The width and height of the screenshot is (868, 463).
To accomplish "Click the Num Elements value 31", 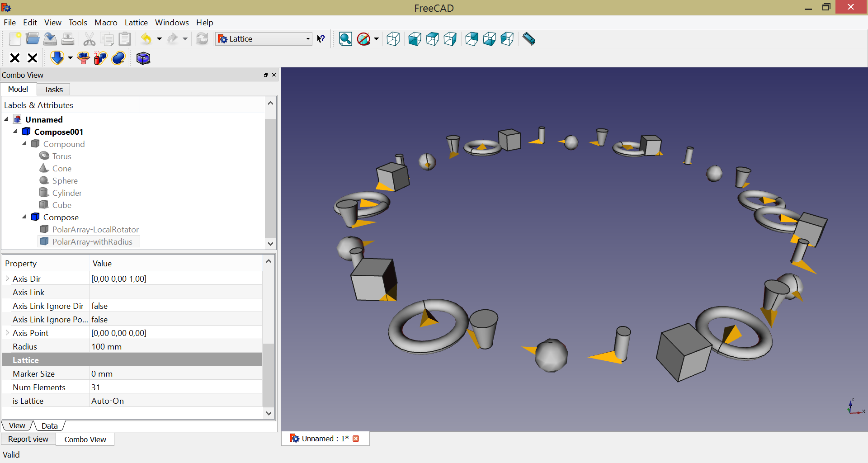I will 176,387.
